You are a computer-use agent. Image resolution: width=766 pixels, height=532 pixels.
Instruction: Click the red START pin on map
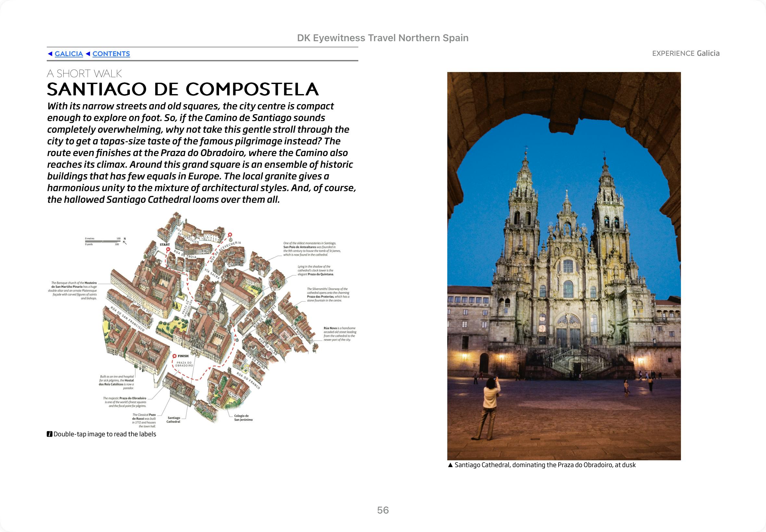coord(168,250)
